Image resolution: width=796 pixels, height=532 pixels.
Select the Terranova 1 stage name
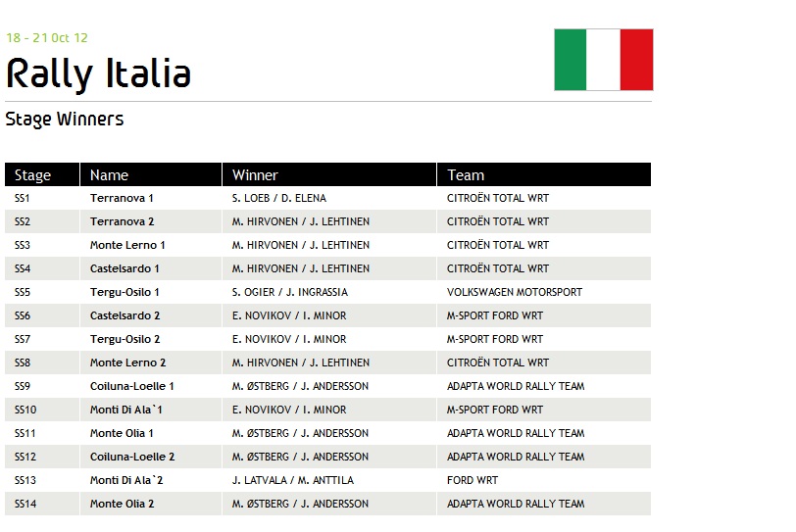tap(122, 198)
